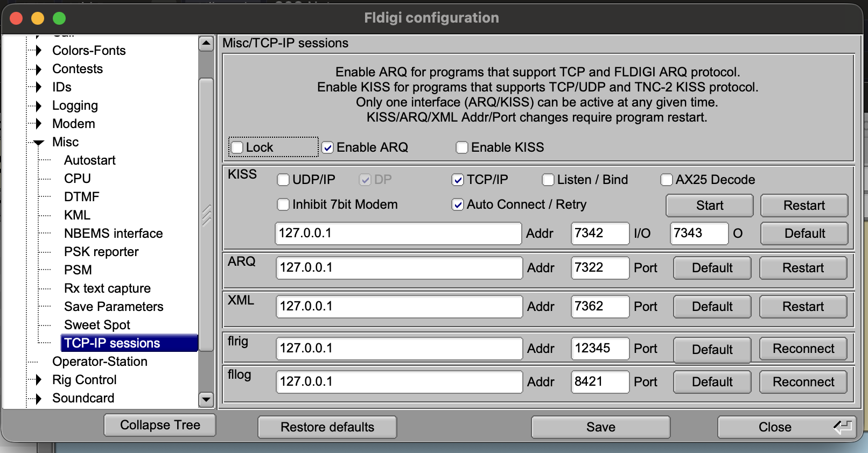Edit the XML port 7362 field
Image resolution: width=868 pixels, height=453 pixels.
pyautogui.click(x=600, y=307)
